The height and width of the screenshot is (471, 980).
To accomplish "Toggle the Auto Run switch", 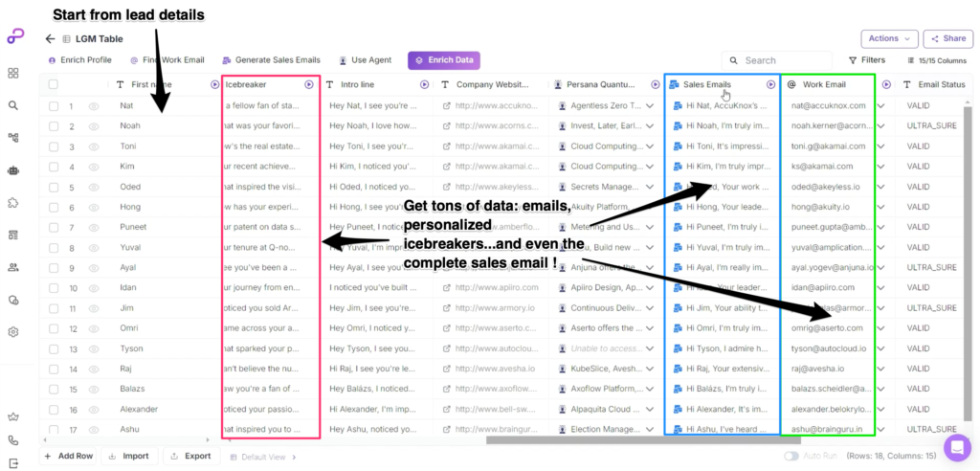I will pos(791,457).
